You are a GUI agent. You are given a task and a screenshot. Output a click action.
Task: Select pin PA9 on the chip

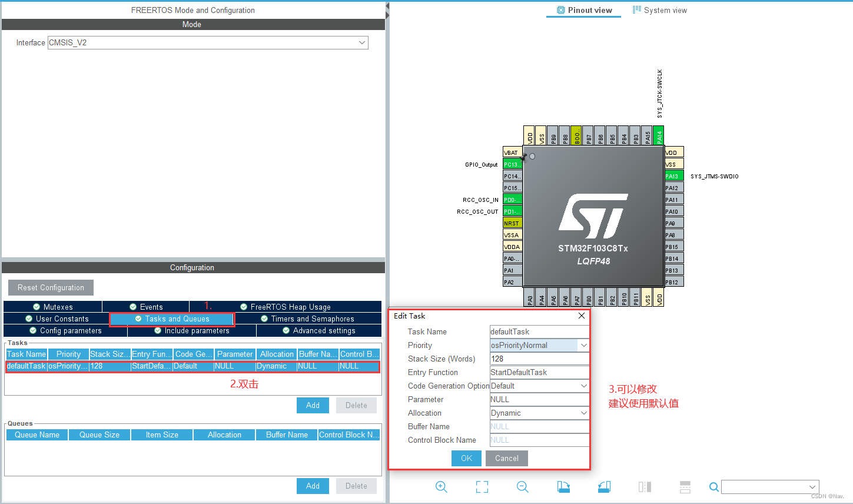(674, 223)
